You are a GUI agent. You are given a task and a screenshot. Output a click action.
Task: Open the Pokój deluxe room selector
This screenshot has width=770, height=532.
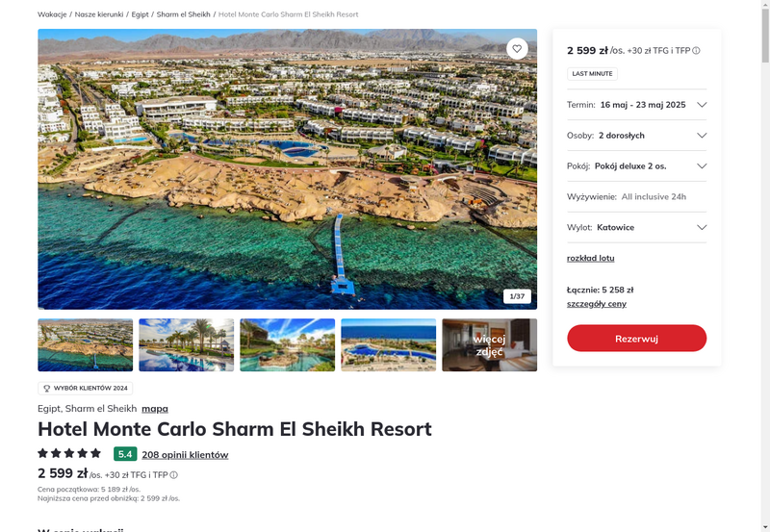(636, 165)
